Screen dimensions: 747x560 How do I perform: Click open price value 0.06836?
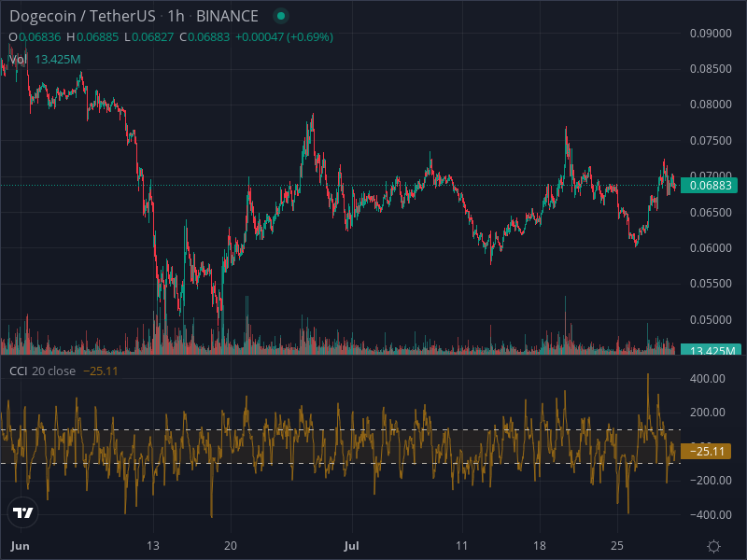point(40,37)
